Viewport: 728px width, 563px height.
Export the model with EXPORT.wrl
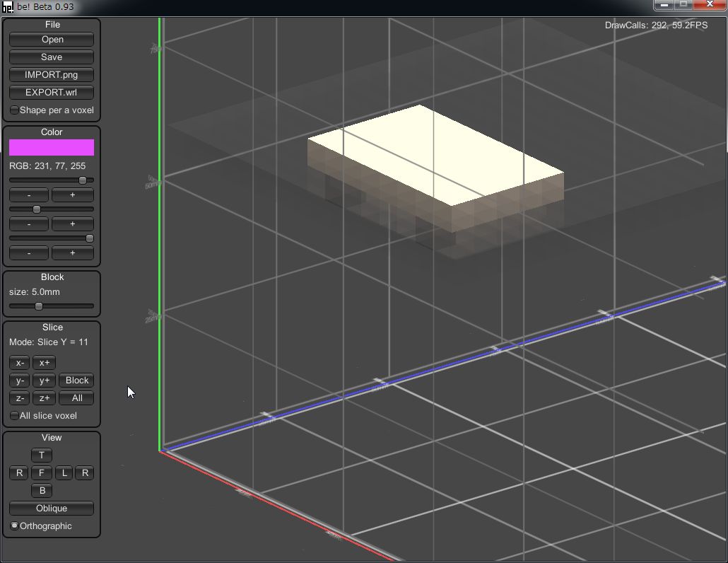(x=52, y=93)
